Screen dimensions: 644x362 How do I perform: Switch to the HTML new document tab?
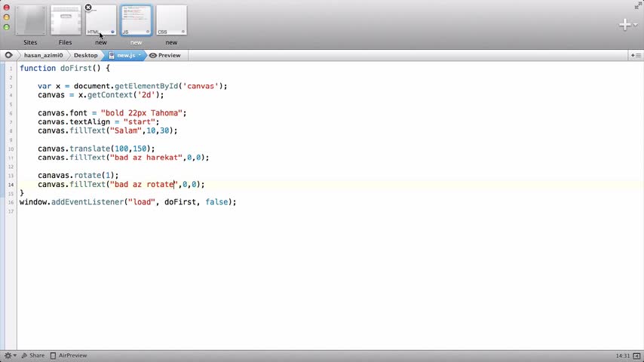(101, 20)
